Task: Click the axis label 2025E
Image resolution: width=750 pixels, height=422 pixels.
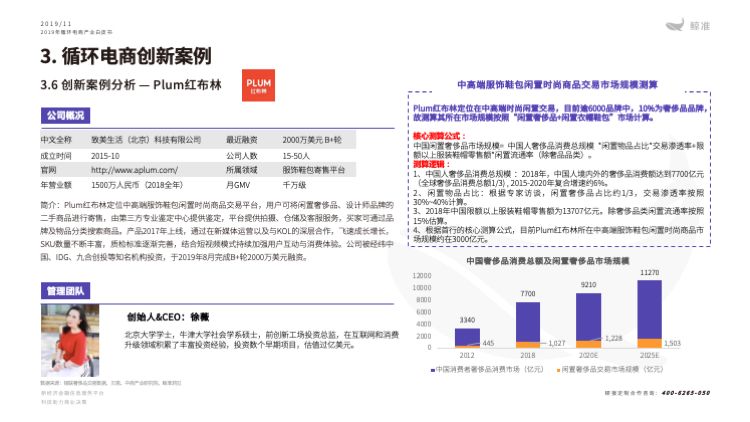Action: pyautogui.click(x=650, y=355)
